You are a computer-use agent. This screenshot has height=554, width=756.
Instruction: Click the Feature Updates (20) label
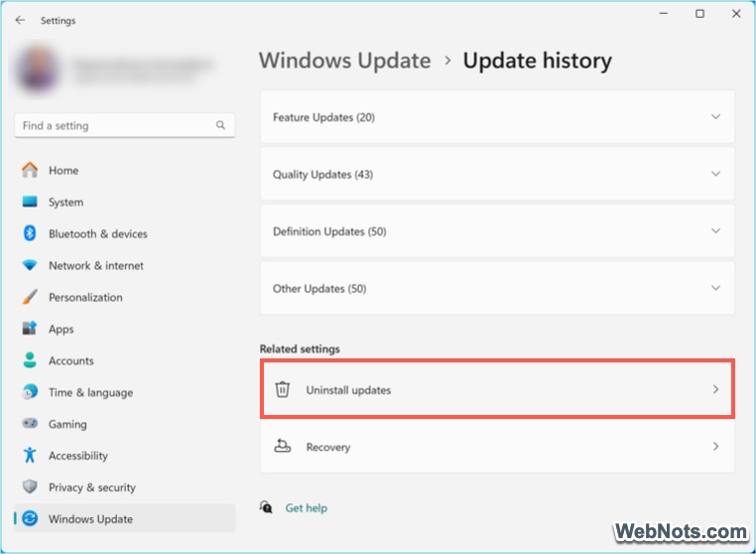point(323,117)
